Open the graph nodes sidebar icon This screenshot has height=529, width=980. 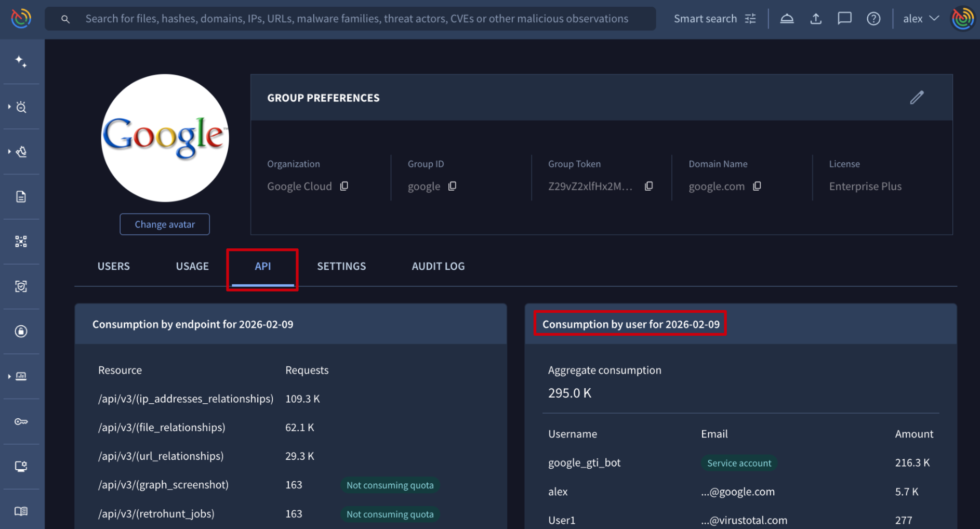(x=21, y=242)
